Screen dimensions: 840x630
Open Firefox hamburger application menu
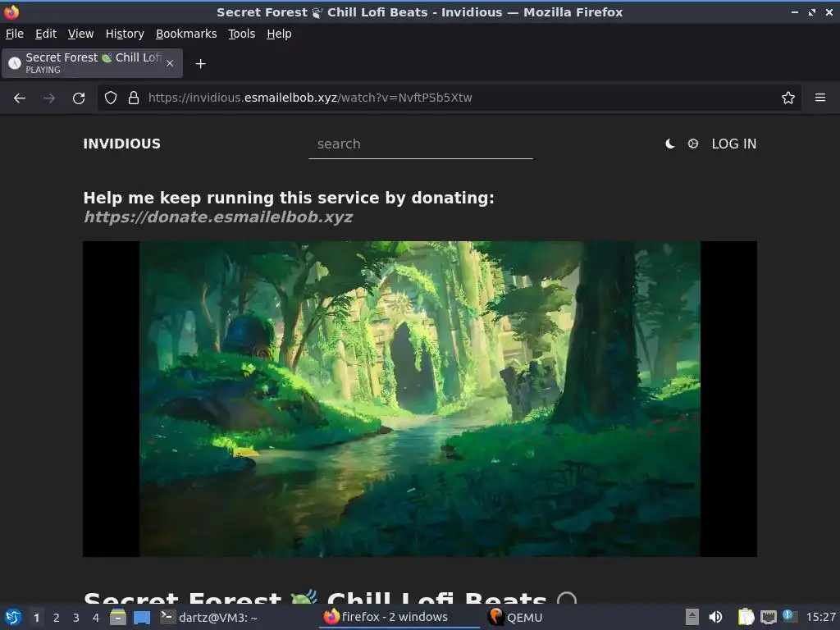[819, 98]
